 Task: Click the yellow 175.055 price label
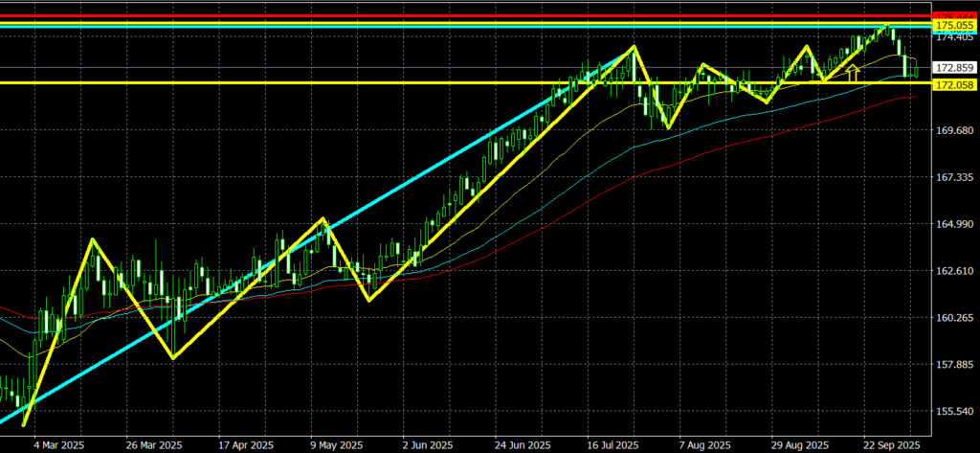(955, 25)
